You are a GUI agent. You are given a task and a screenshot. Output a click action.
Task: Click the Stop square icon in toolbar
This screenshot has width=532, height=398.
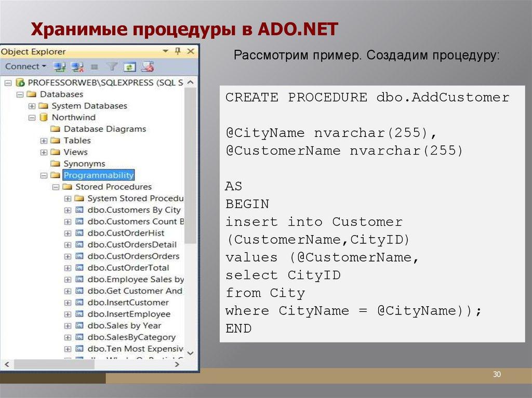tap(95, 67)
